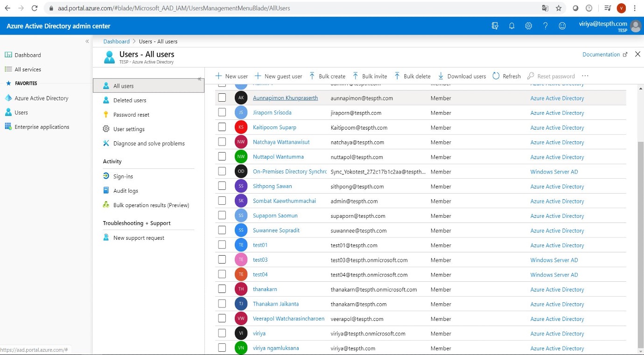Click the AK avatar of Aunnapimon

[x=241, y=98]
